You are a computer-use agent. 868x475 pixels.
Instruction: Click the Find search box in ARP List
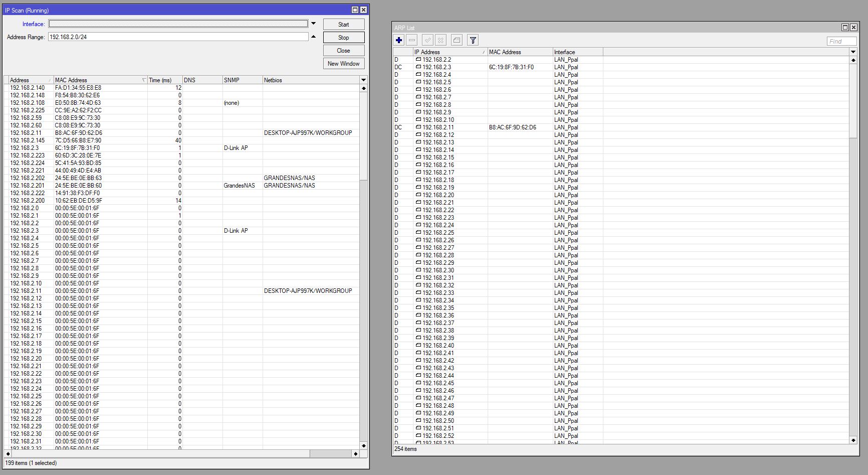[842, 41]
